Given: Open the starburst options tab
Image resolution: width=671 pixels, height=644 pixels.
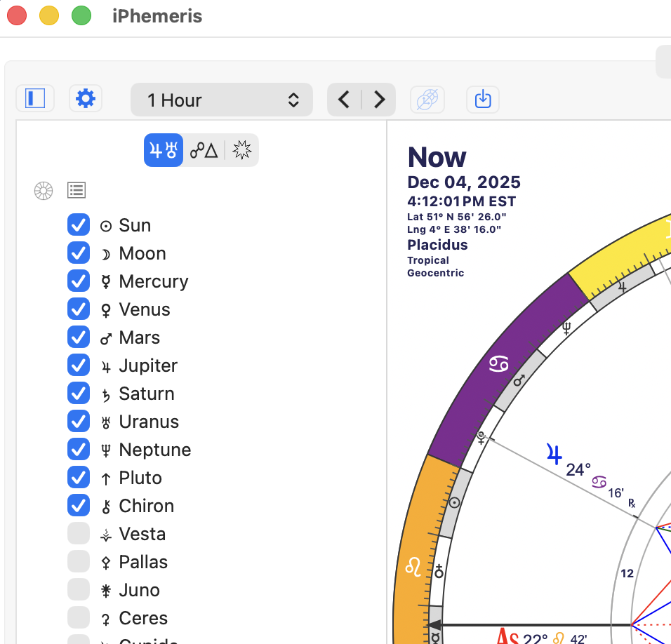Looking at the screenshot, I should (x=241, y=150).
